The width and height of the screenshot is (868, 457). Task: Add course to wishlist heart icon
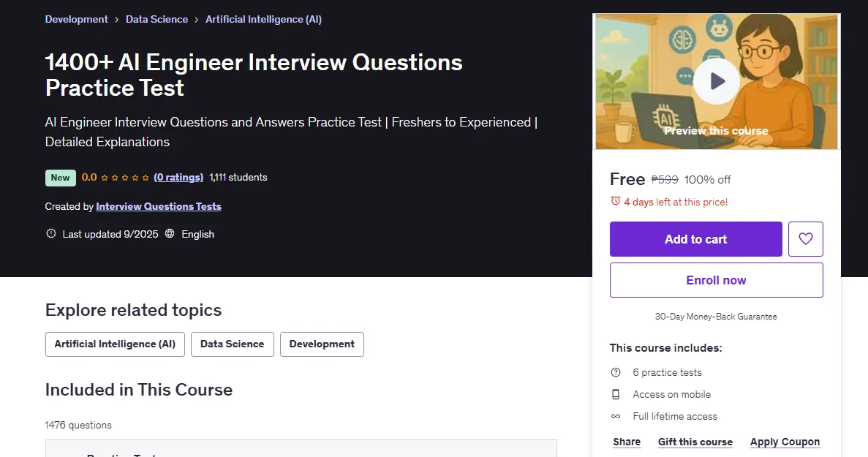(805, 239)
